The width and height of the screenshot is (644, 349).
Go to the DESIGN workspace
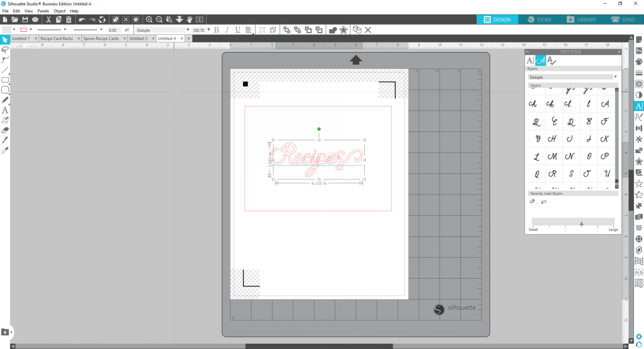coord(497,19)
